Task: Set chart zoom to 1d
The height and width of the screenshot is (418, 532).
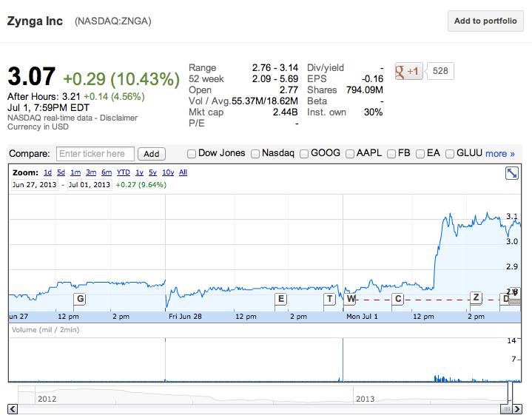Action: pyautogui.click(x=48, y=172)
